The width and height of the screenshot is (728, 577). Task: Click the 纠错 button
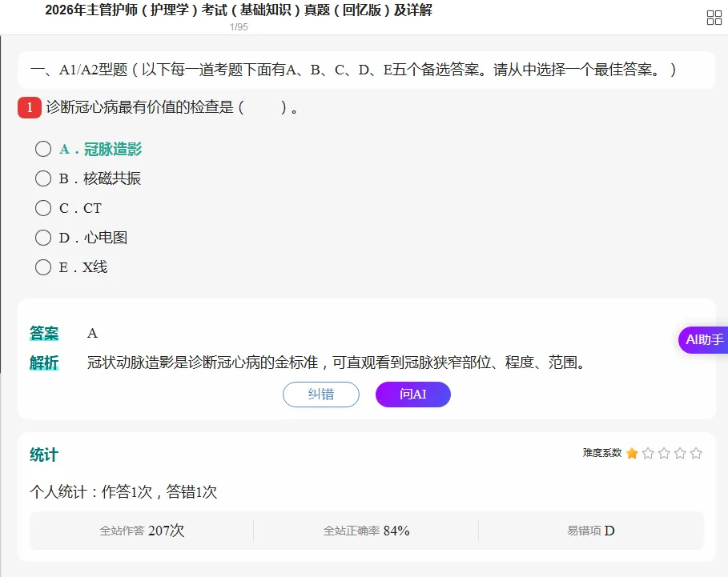(x=321, y=395)
